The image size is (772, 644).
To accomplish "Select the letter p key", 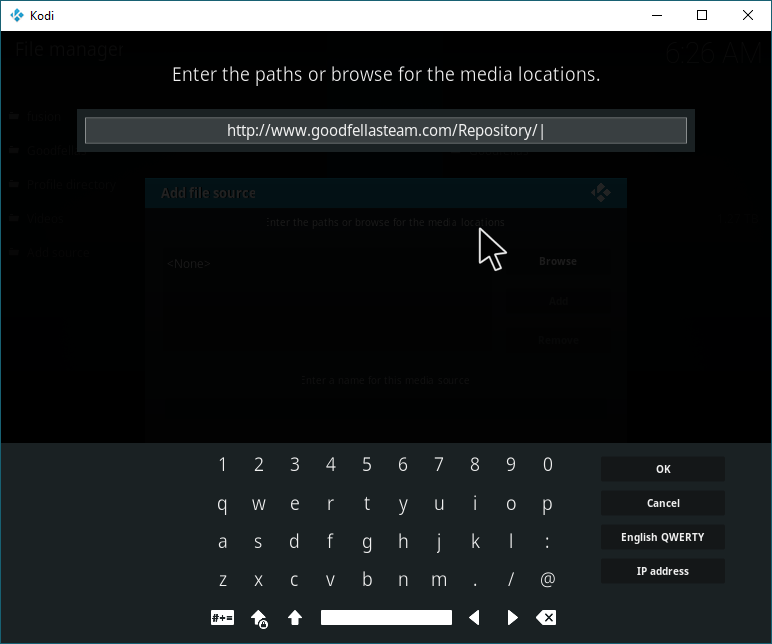I will click(x=547, y=504).
